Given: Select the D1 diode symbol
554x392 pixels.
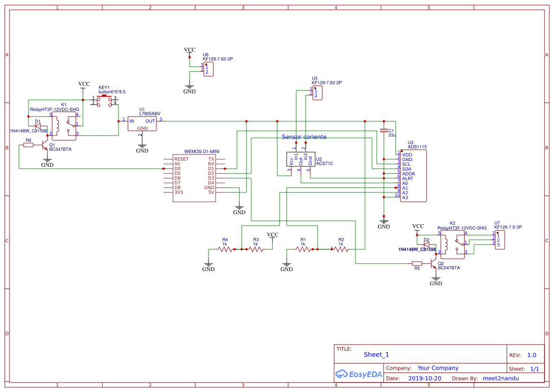Looking at the screenshot, I should (x=38, y=126).
